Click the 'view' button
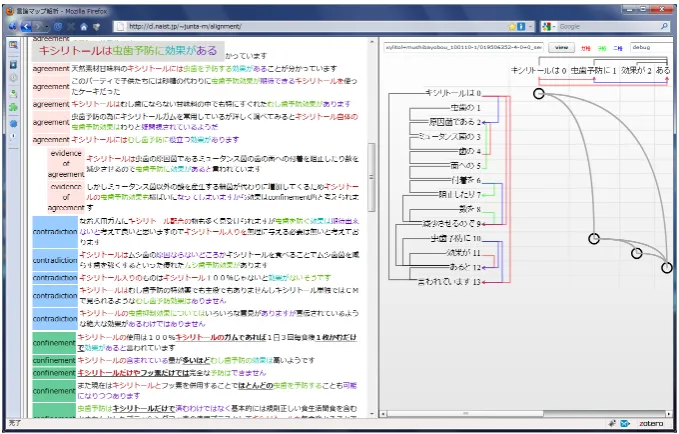Screen dimensions: 679x434 click(561, 47)
